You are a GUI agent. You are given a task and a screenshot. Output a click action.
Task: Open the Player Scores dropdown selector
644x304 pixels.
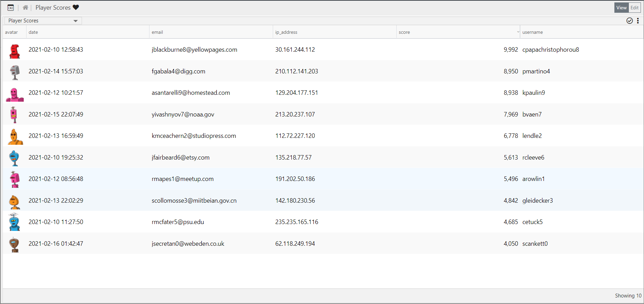[43, 21]
